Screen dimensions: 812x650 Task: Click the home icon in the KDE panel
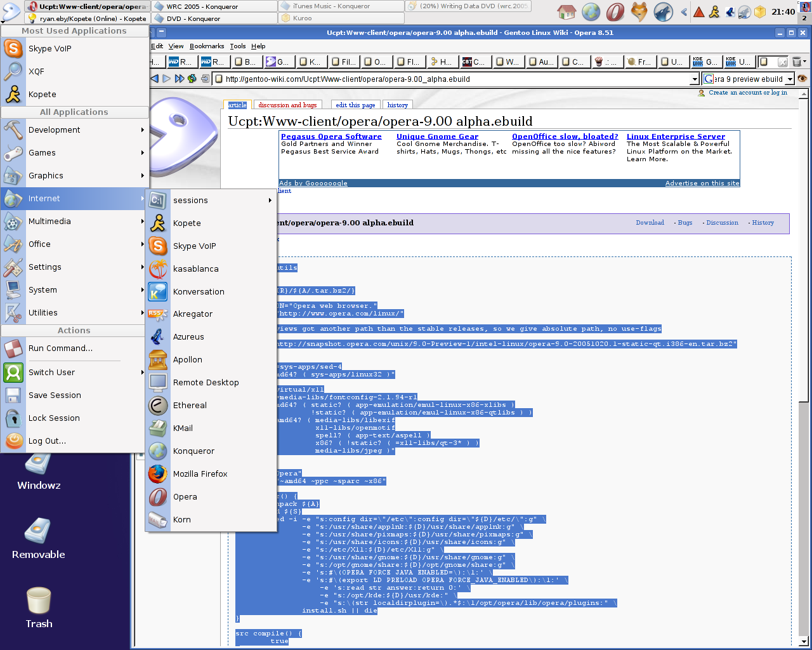tap(566, 11)
